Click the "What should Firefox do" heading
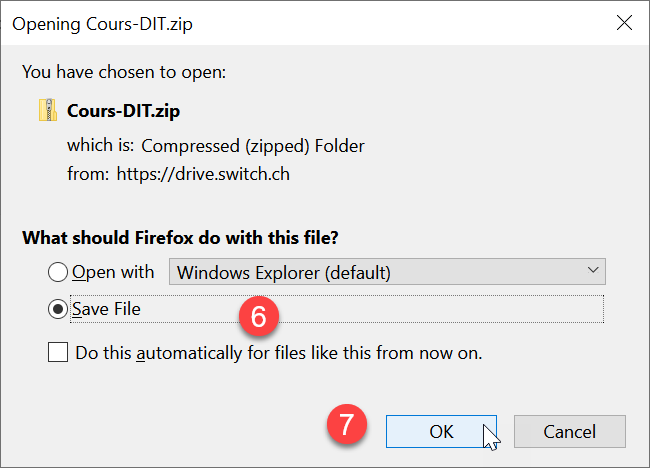This screenshot has height=468, width=650. click(x=178, y=237)
